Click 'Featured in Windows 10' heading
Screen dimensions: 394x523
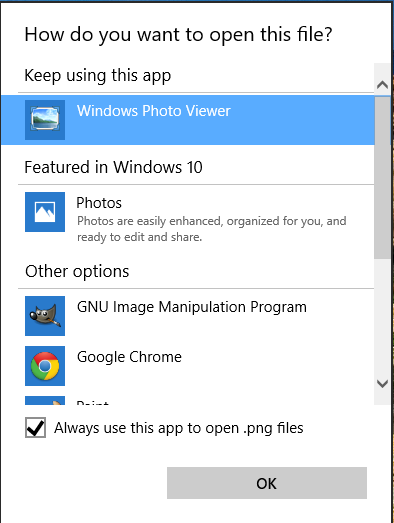click(113, 167)
